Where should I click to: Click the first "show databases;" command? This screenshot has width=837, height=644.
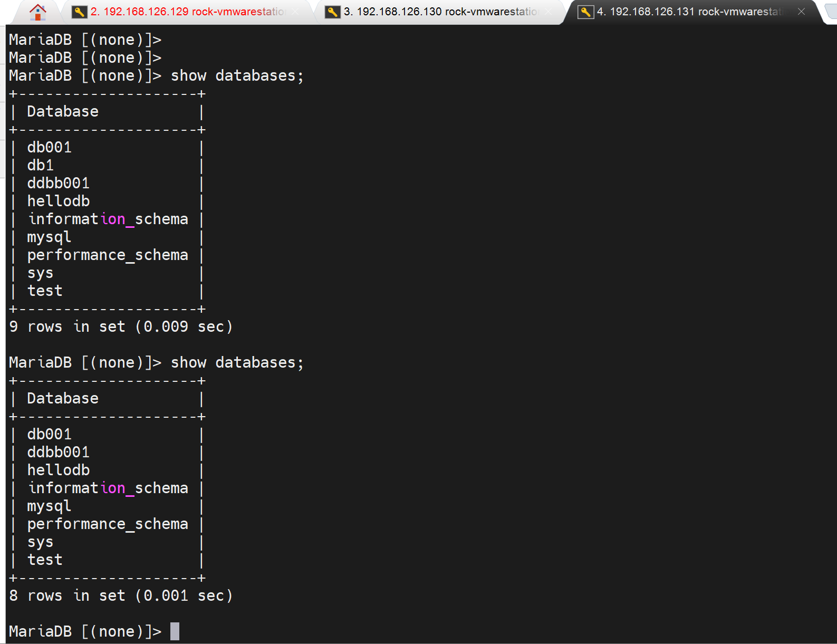point(237,76)
